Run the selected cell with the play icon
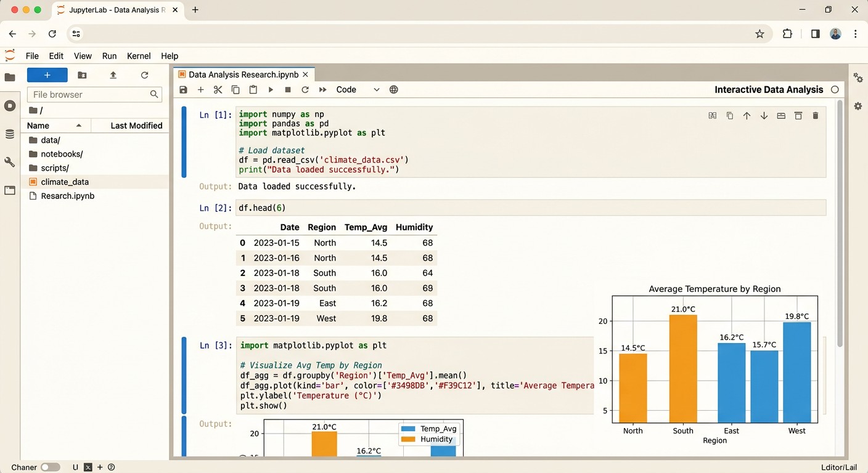The width and height of the screenshot is (868, 473). point(271,90)
